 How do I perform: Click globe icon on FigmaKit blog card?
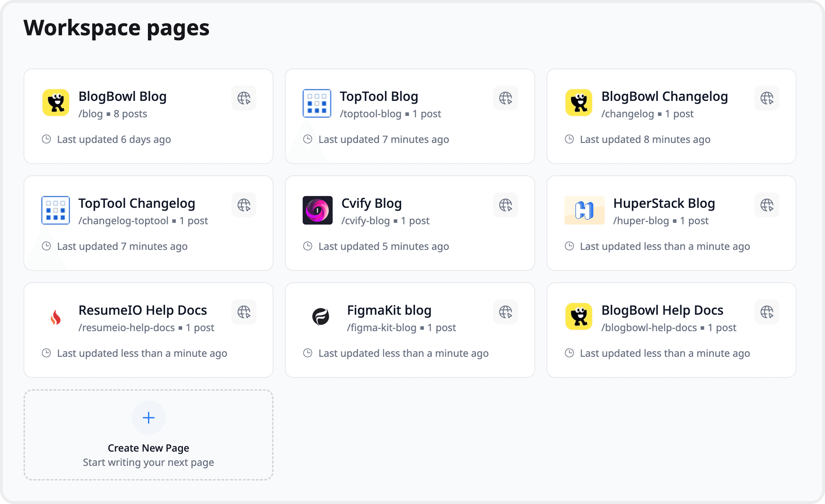(505, 312)
